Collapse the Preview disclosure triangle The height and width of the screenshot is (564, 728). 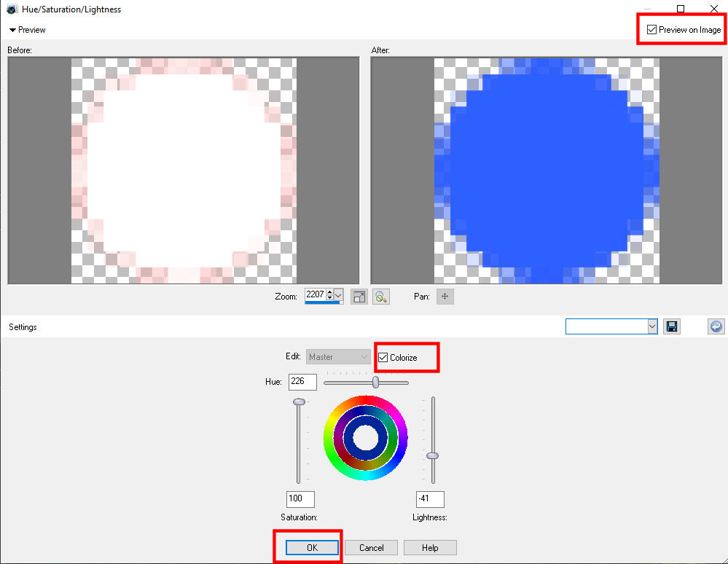(x=12, y=30)
